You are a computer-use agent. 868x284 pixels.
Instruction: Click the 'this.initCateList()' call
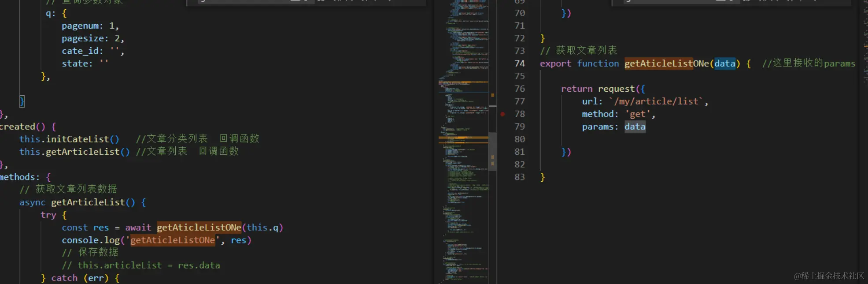click(69, 139)
